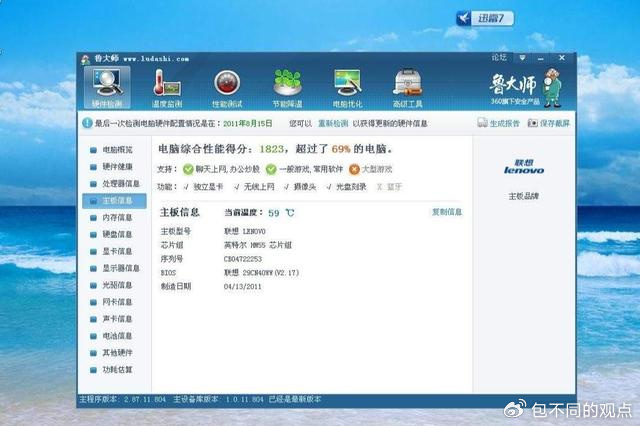Viewport: 640px width, 426px height.
Task: Select 声卡信息 in sidebar
Action: [x=117, y=319]
